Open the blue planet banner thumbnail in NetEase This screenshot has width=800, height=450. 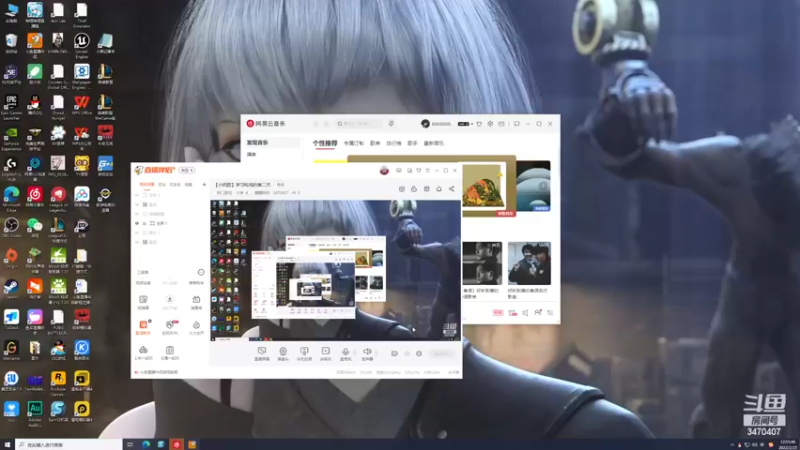click(533, 186)
